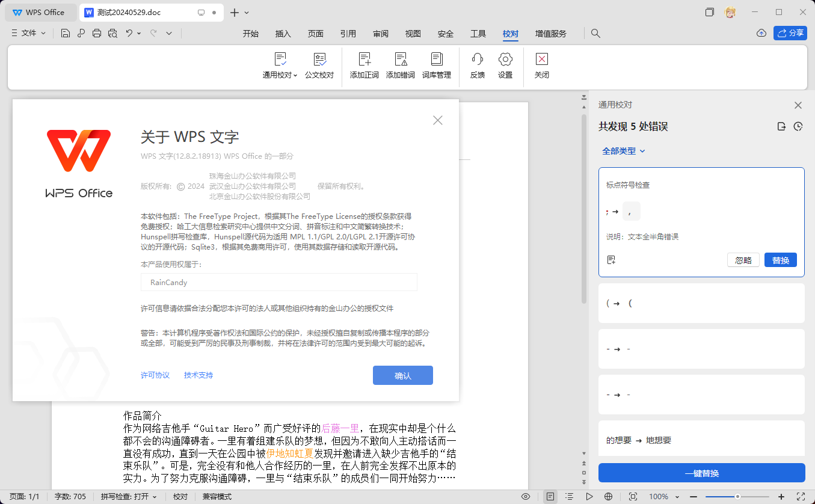Click 添加正词 to add a correct word

364,66
